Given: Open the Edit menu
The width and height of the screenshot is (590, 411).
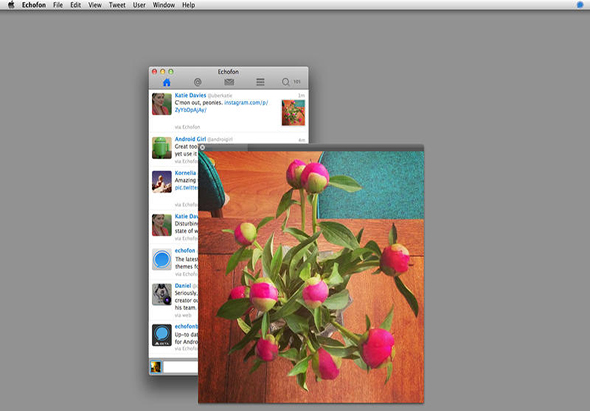Looking at the screenshot, I should (x=76, y=5).
